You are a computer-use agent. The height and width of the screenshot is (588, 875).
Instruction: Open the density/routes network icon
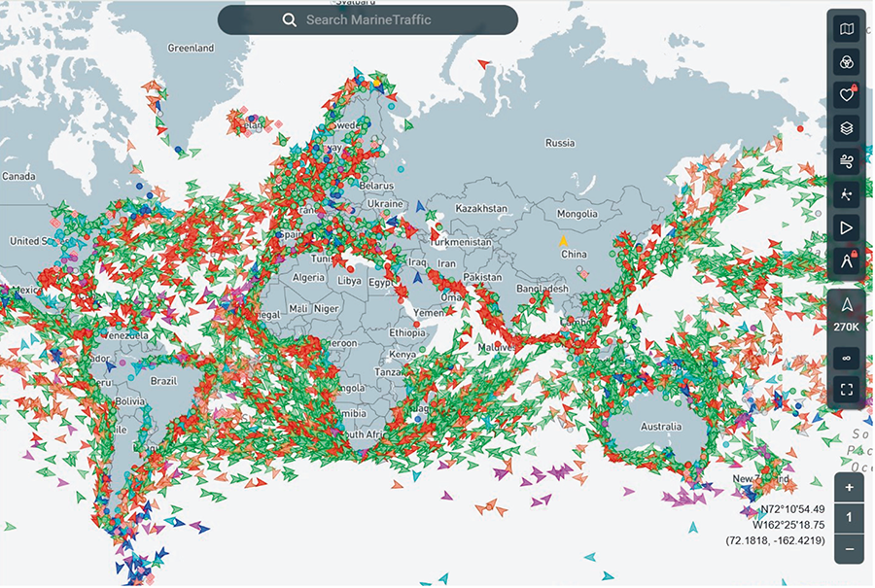pos(848,194)
